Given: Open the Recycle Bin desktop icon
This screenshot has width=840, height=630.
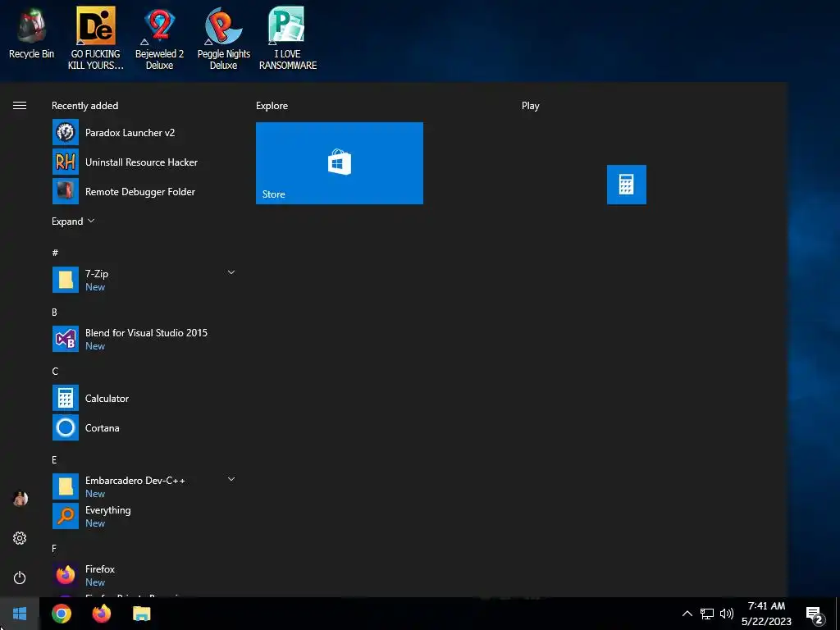Looking at the screenshot, I should (x=31, y=33).
